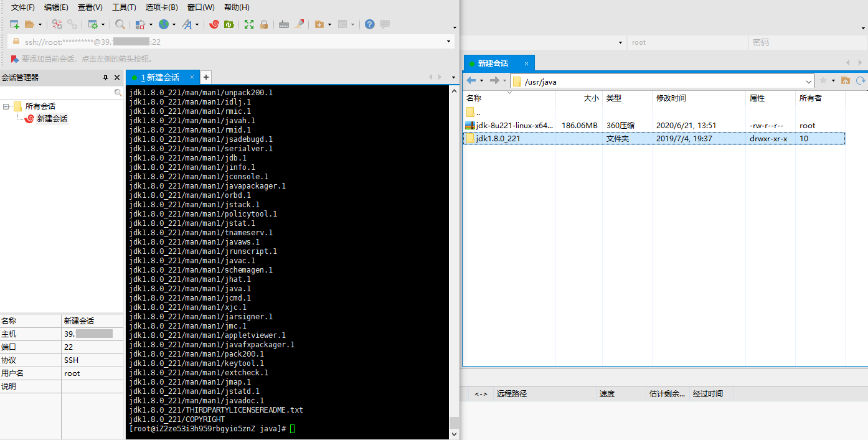The height and width of the screenshot is (440, 868).
Task: Click the highlighter pen toolbar icon
Action: tap(299, 24)
